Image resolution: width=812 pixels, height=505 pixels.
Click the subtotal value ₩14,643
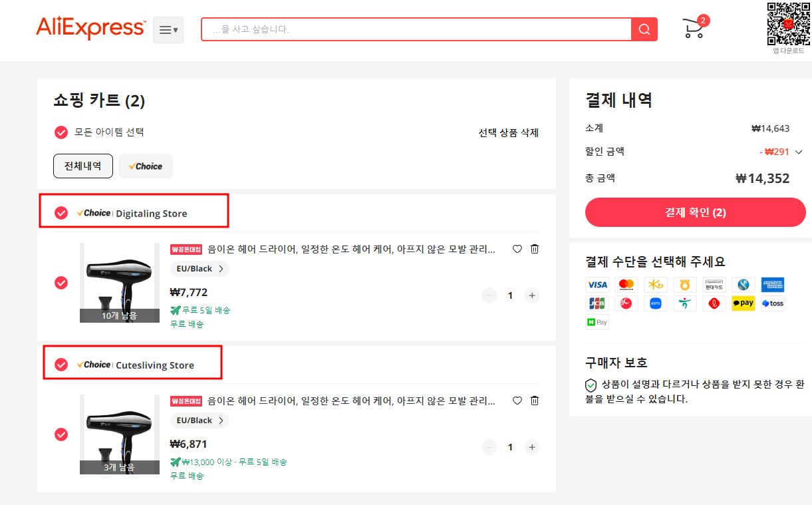[771, 128]
